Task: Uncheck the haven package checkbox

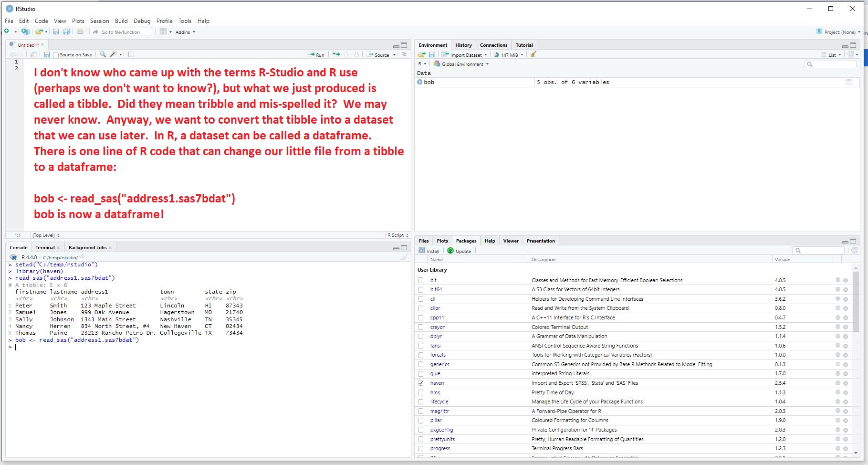Action: 421,383
